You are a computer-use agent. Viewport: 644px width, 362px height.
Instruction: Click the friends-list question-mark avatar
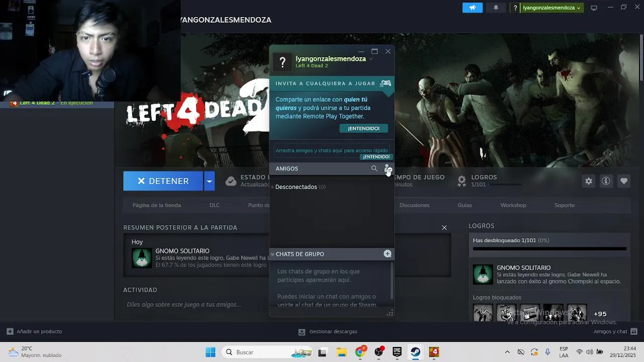(x=283, y=62)
